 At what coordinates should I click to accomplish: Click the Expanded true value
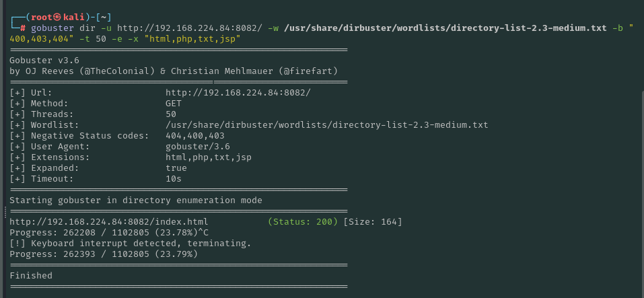(176, 167)
